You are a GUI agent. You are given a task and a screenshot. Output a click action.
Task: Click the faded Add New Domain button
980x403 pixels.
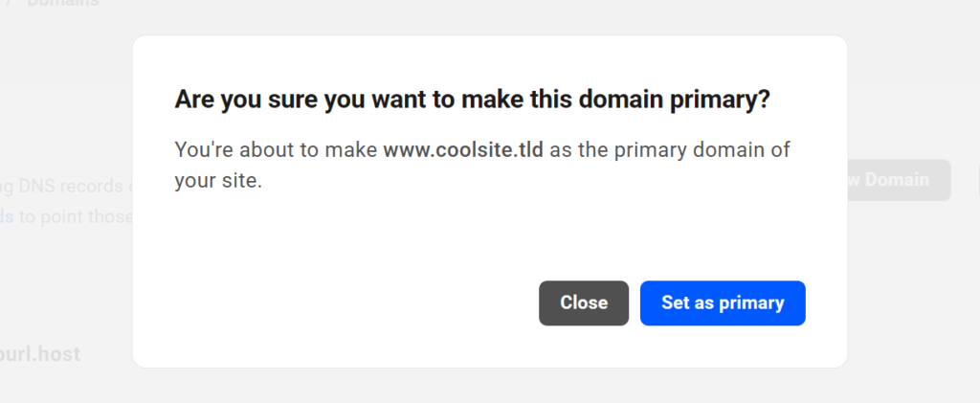[x=899, y=180]
